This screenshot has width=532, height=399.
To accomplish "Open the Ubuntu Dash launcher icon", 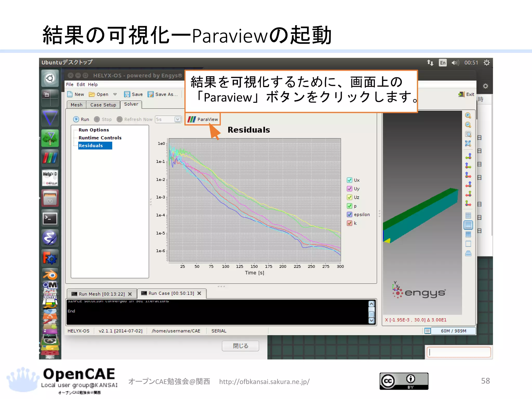I will click(50, 78).
